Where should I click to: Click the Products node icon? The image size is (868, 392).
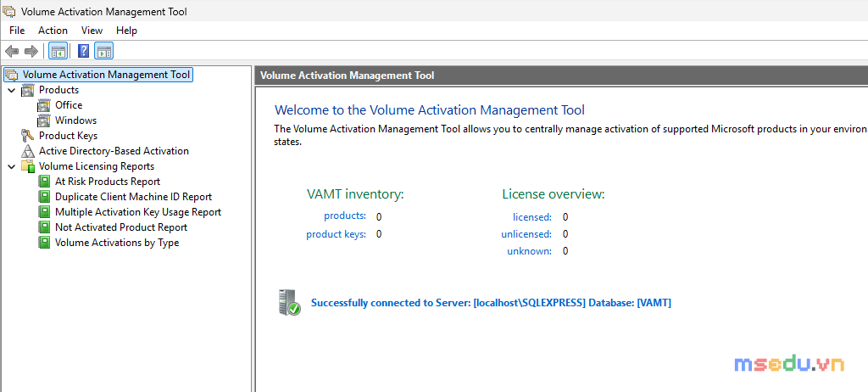coord(28,90)
